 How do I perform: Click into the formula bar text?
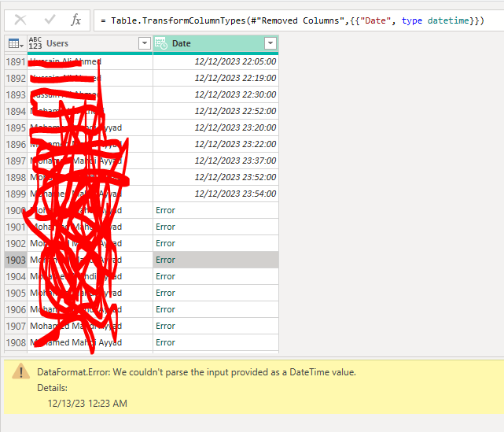coord(292,20)
